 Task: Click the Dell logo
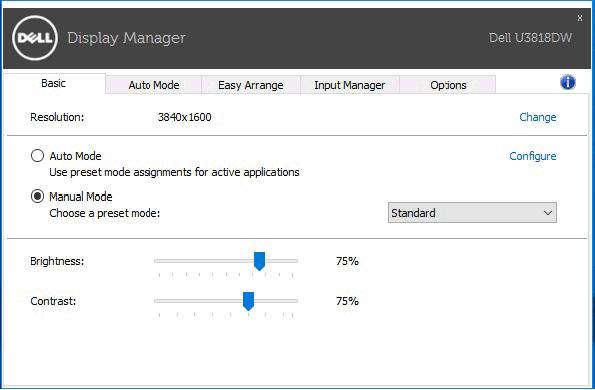coord(35,38)
